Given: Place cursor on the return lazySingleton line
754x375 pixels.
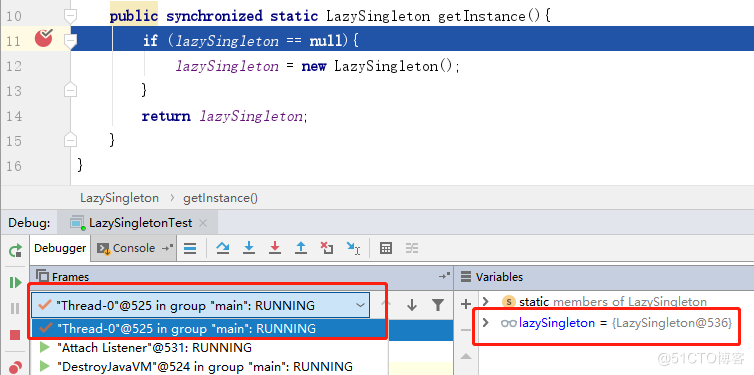Looking at the screenshot, I should click(224, 116).
